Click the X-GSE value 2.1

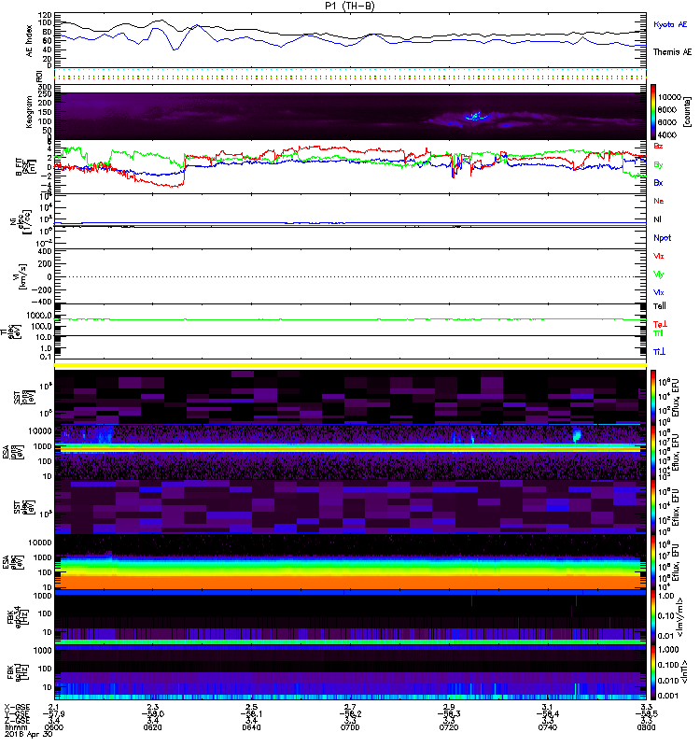coord(54,707)
